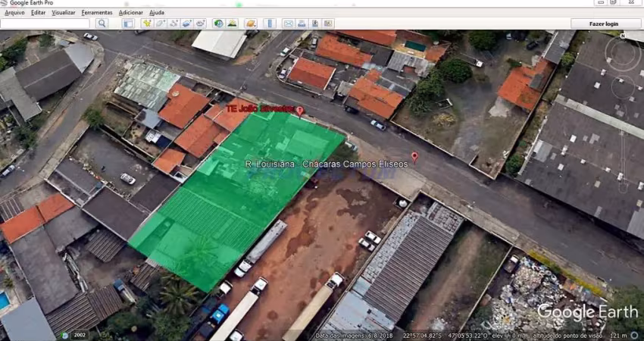
Task: Open the Visualizar menu
Action: [x=63, y=13]
